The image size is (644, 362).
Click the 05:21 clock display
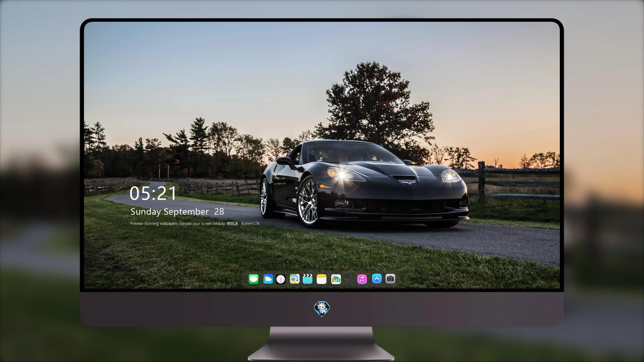pyautogui.click(x=153, y=193)
